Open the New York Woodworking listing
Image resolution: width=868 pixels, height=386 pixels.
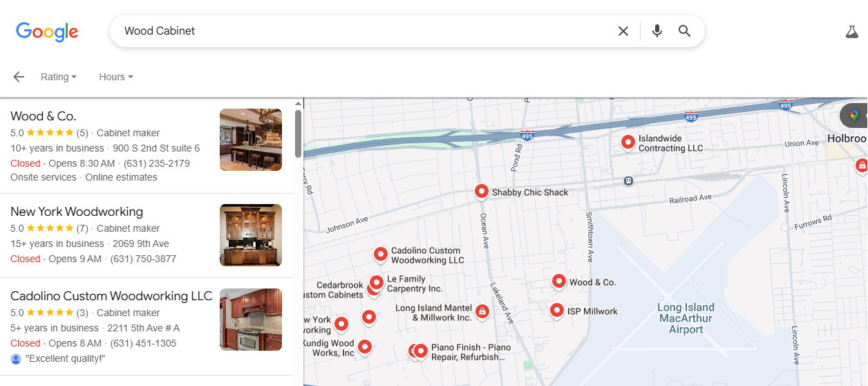pyautogui.click(x=77, y=212)
